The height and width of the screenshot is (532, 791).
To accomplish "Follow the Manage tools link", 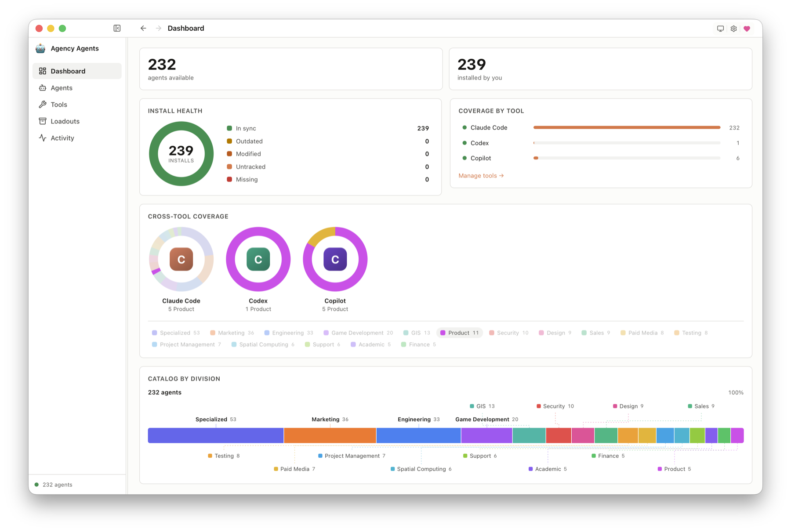I will coord(481,176).
